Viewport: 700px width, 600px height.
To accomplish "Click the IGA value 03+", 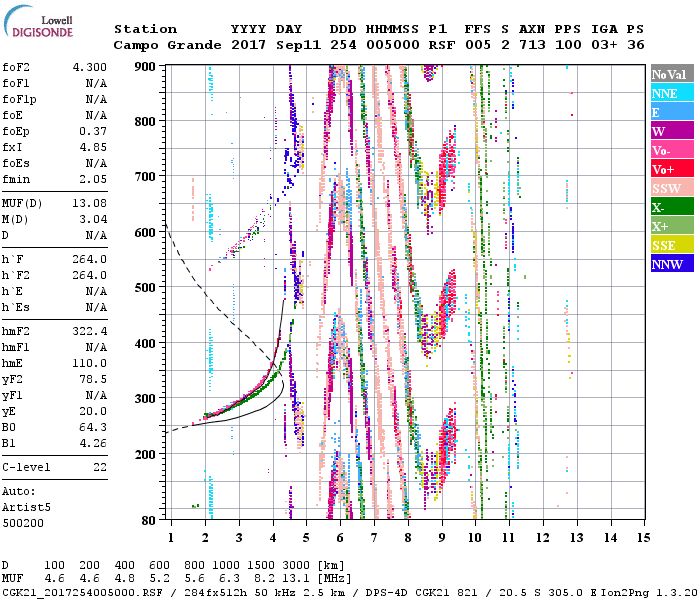I will click(x=604, y=45).
